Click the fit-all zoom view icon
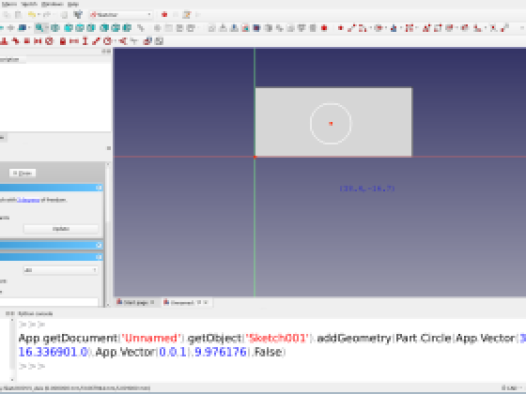Image resolution: width=526 pixels, height=394 pixels. (x=39, y=28)
